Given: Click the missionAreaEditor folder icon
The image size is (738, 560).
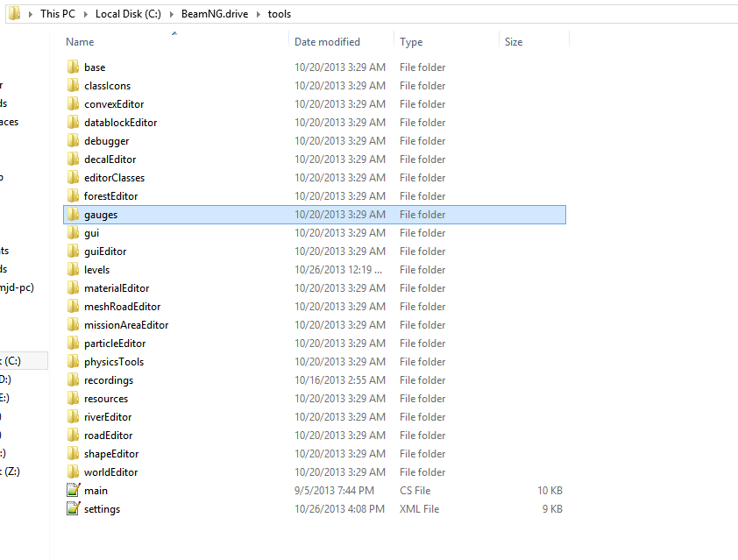Looking at the screenshot, I should [x=73, y=325].
